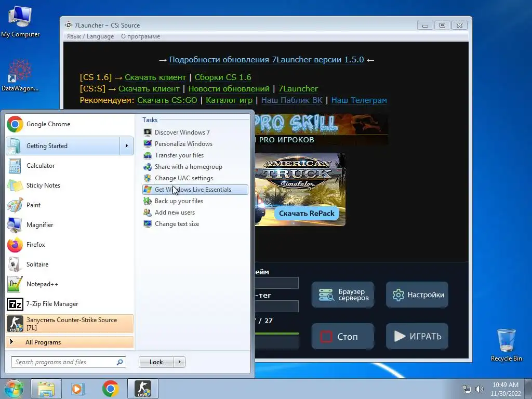
Task: Select Get Windows Live Essentials task
Action: (x=195, y=189)
